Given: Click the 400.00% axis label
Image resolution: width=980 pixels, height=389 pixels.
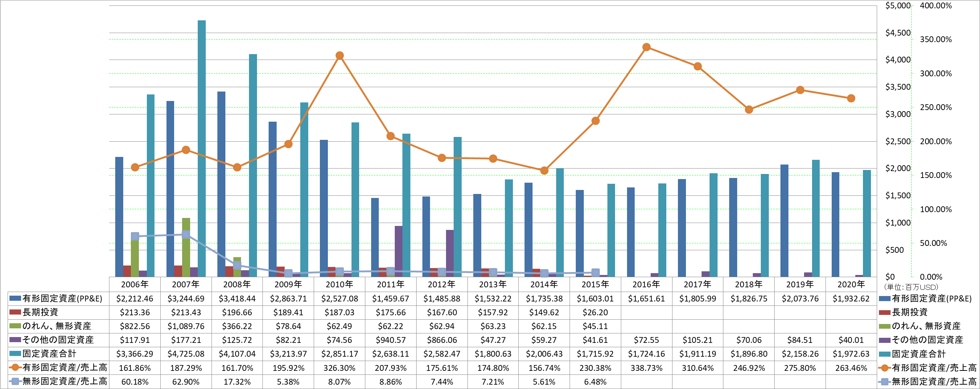Looking at the screenshot, I should pyautogui.click(x=936, y=5).
